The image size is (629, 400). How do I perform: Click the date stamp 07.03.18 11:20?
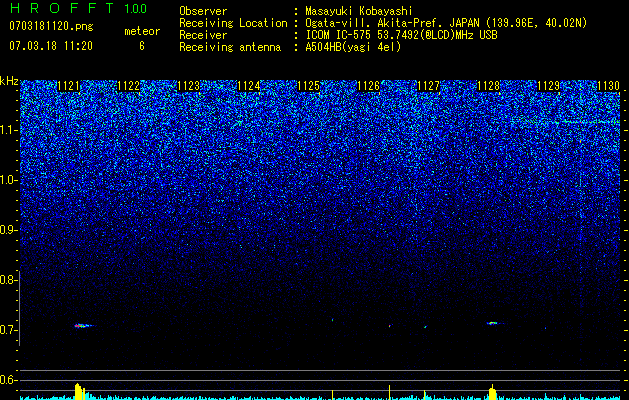(x=51, y=46)
